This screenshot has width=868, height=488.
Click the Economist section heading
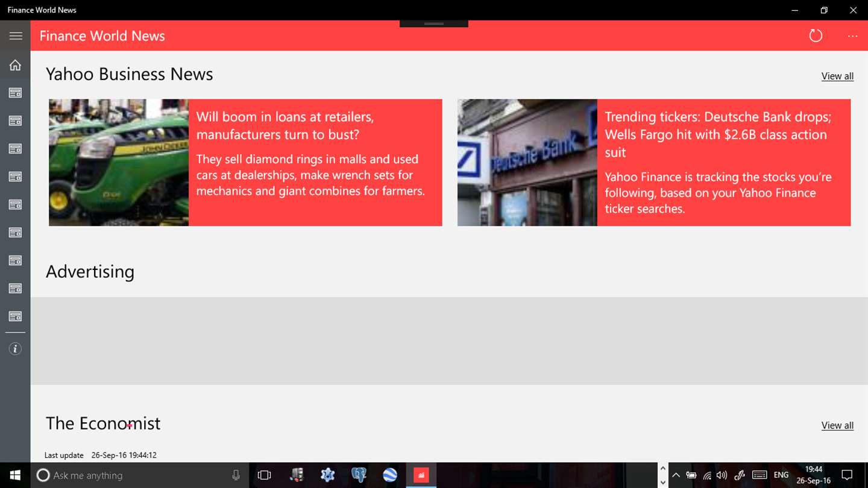pos(103,424)
